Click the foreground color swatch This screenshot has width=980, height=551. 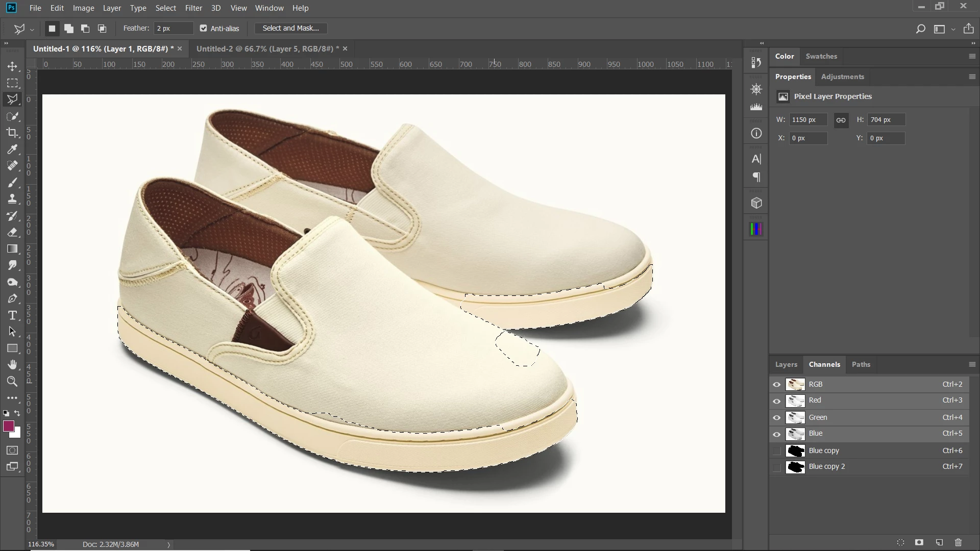8,426
